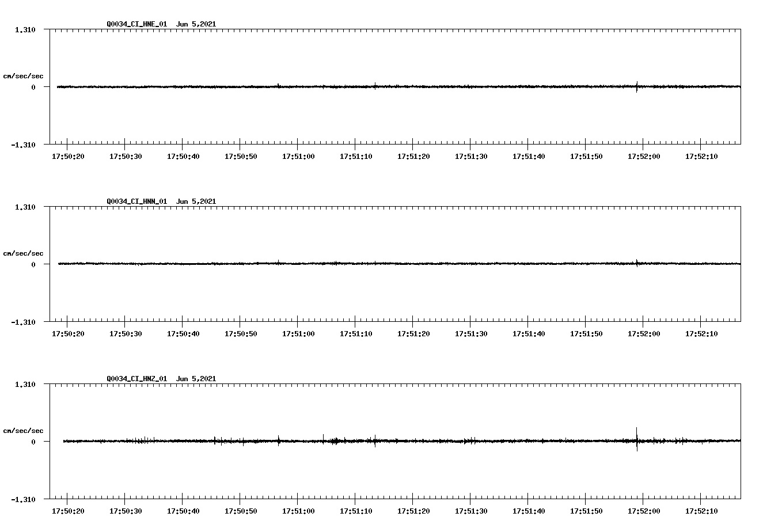Click the 17:51:20 time label under HNE plot
Screen dimensions: 782x532
(x=413, y=157)
